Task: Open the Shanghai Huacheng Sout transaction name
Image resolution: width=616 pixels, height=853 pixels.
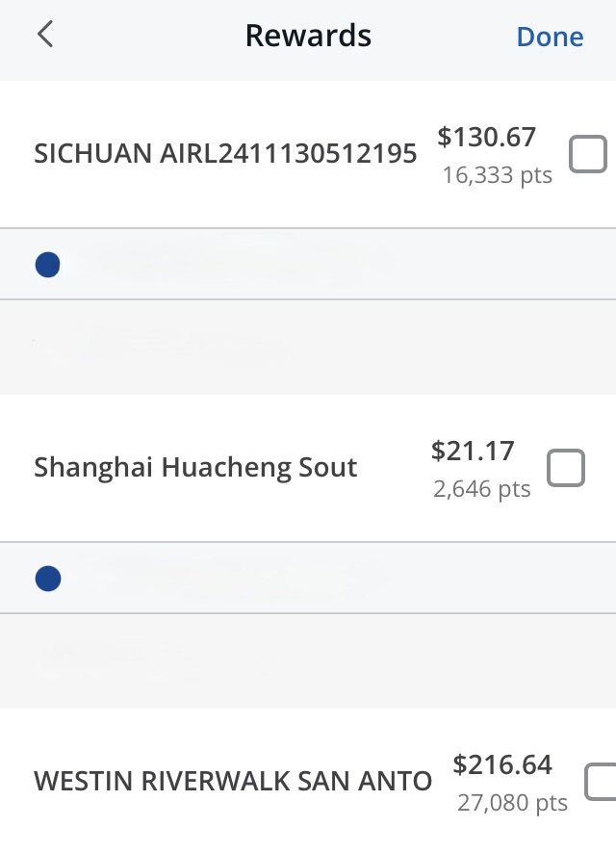Action: pos(195,468)
